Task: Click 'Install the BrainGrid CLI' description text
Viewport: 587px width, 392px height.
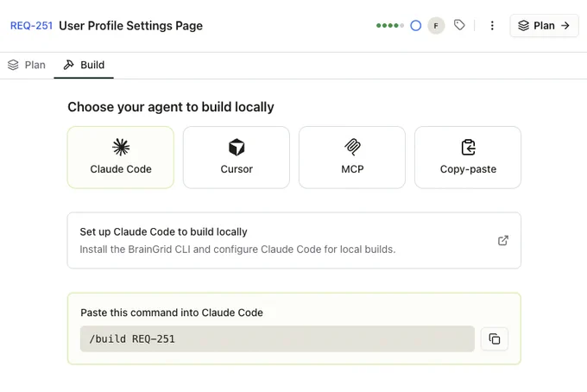Action: point(237,250)
